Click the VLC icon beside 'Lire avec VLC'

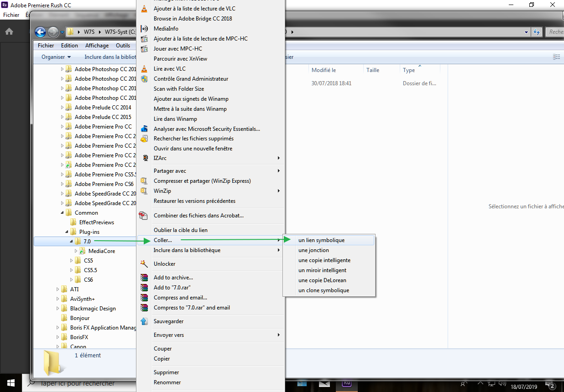(144, 69)
